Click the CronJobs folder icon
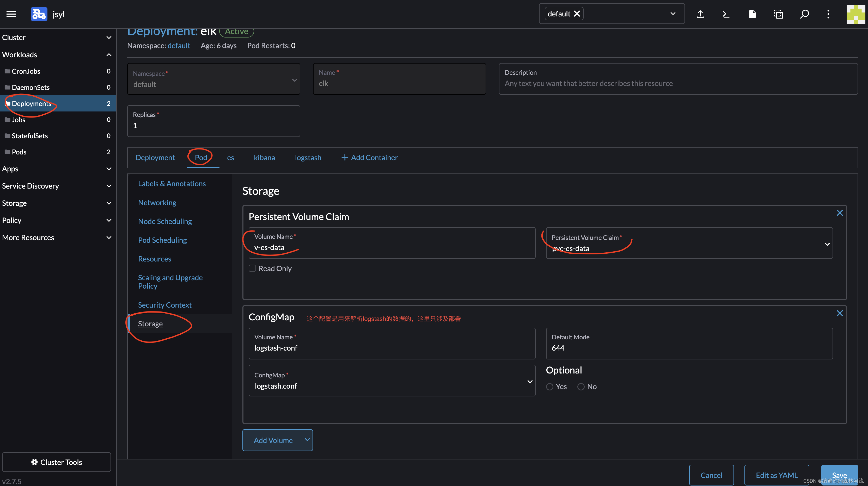The image size is (868, 486). (x=7, y=71)
